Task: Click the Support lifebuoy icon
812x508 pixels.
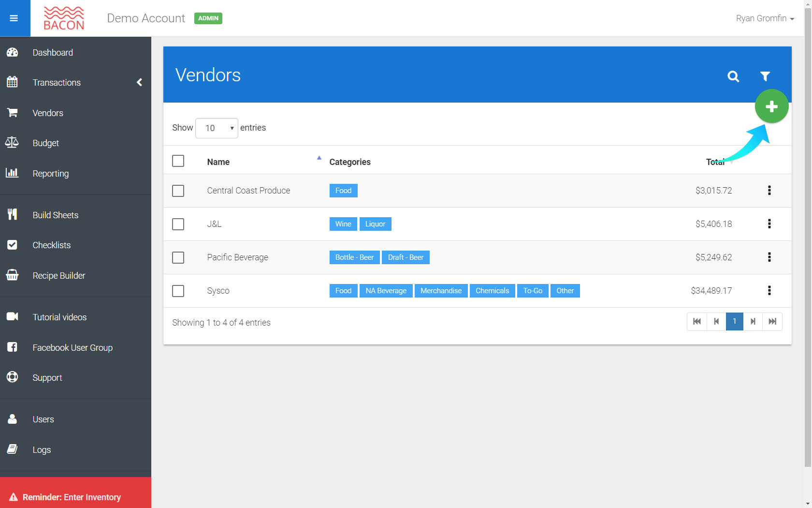Action: click(12, 377)
